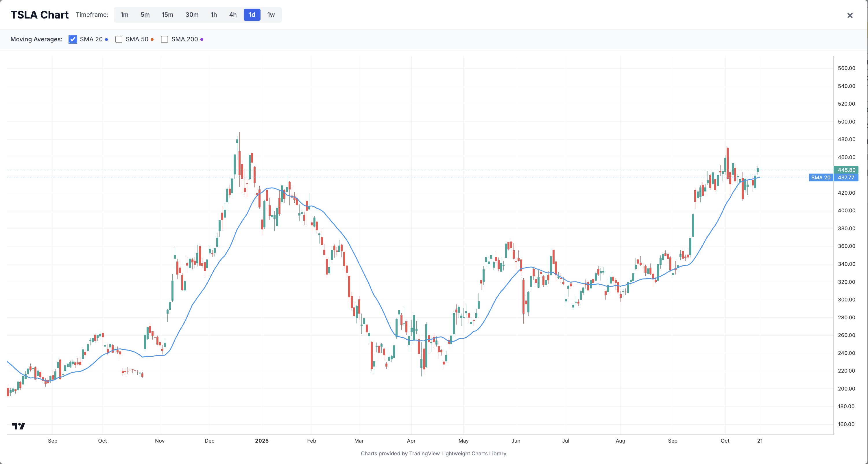The image size is (868, 464).
Task: Choose the 4h timeframe
Action: pos(232,15)
